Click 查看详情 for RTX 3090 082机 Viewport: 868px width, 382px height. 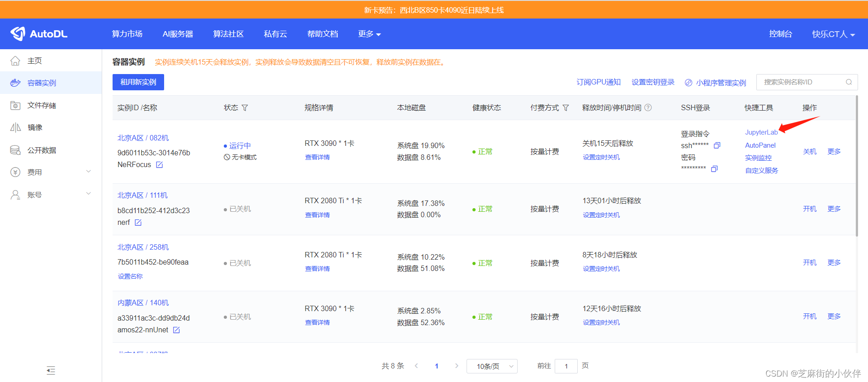[x=317, y=157]
